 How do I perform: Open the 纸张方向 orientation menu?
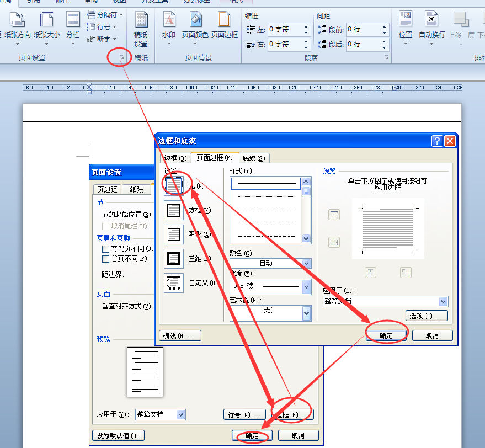tap(17, 29)
